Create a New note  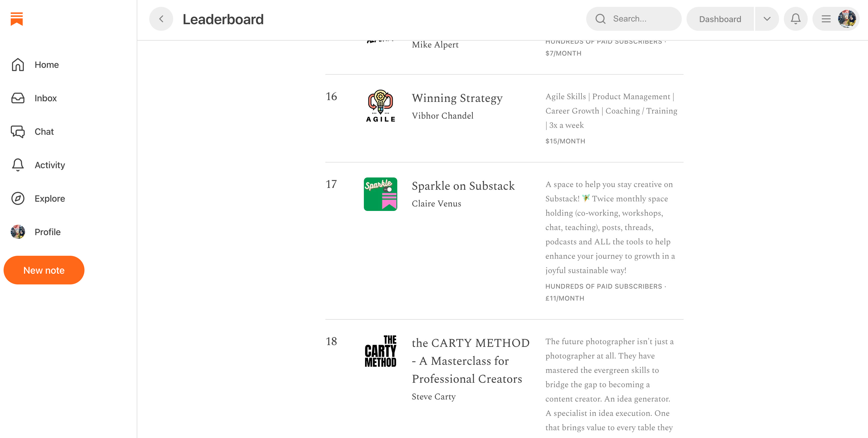[x=44, y=270]
